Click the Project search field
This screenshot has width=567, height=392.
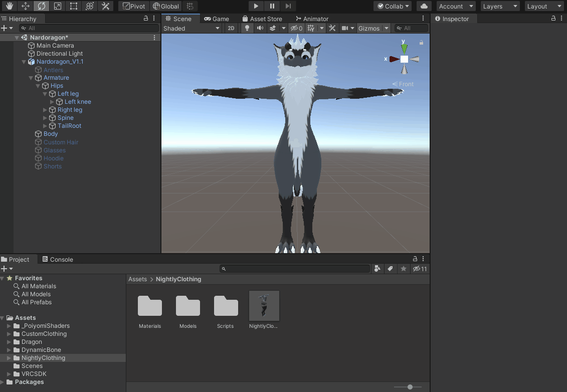pyautogui.click(x=295, y=269)
